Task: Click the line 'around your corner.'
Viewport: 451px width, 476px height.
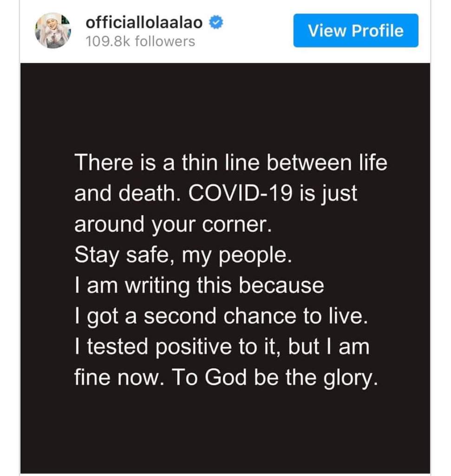Action: click(x=171, y=225)
